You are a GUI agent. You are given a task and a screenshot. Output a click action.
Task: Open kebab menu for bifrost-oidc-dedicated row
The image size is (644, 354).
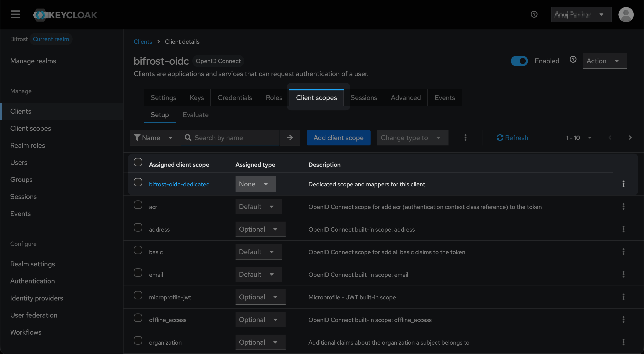pyautogui.click(x=623, y=184)
